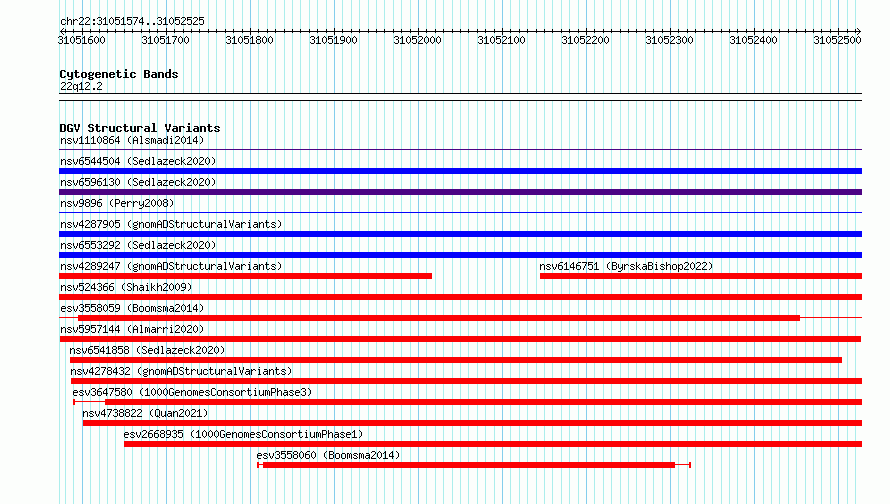Click the purple nsv6596130 variant bar
Screen dimensions: 890x504
pyautogui.click(x=460, y=192)
